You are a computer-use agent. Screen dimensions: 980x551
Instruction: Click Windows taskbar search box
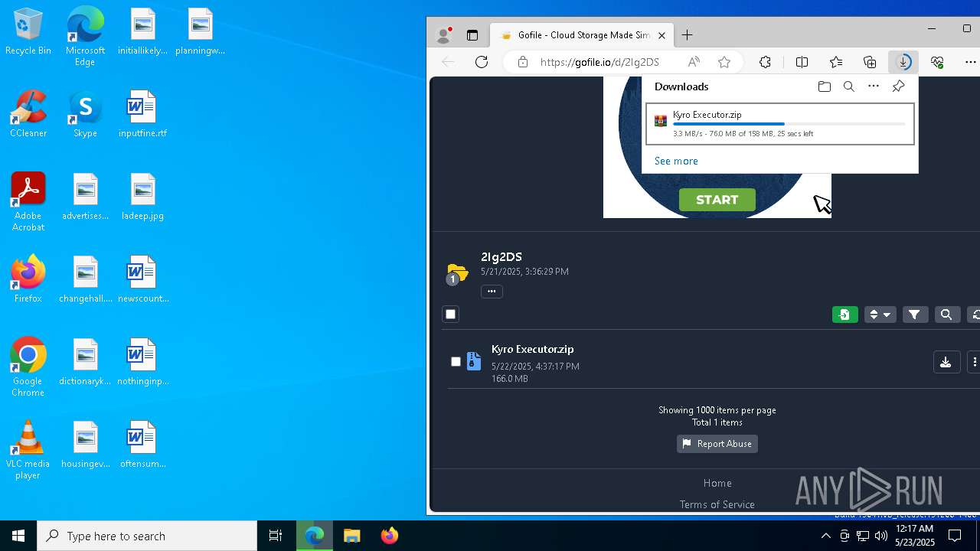pos(147,536)
